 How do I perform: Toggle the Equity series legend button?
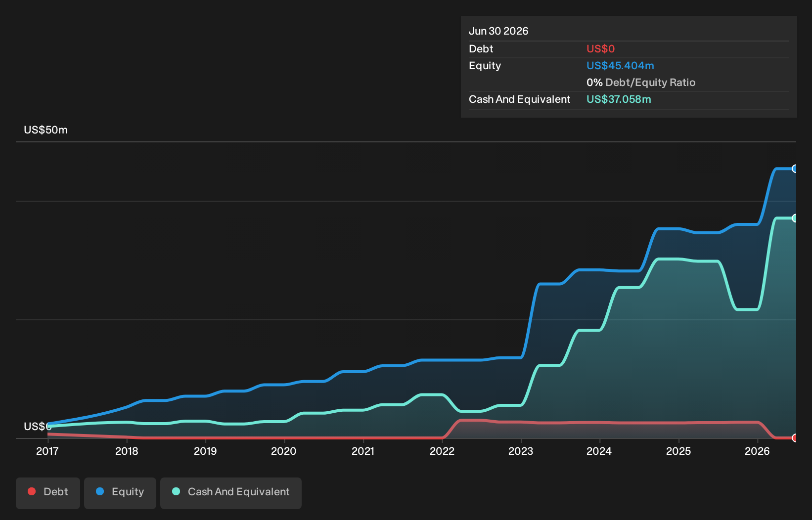click(120, 493)
